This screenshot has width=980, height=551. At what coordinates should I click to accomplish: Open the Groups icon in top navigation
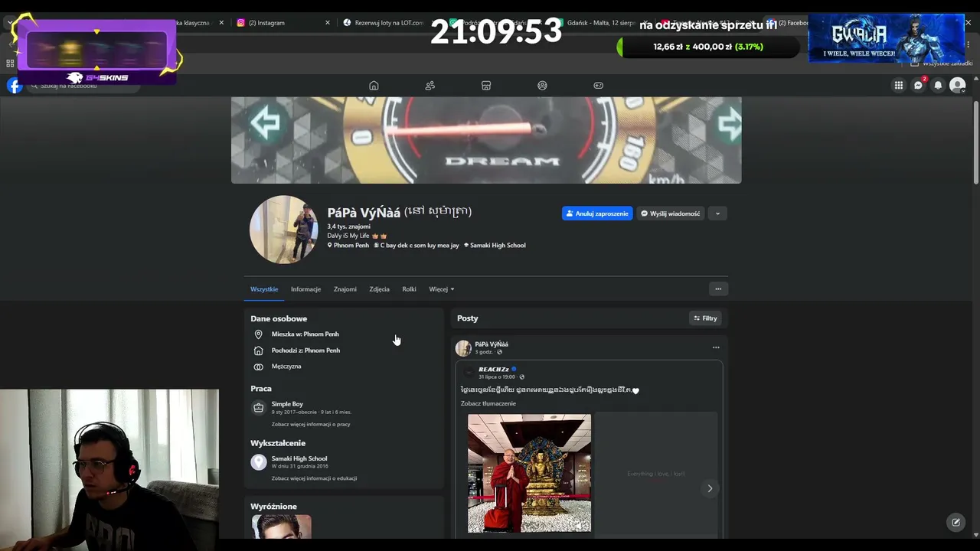pos(542,86)
